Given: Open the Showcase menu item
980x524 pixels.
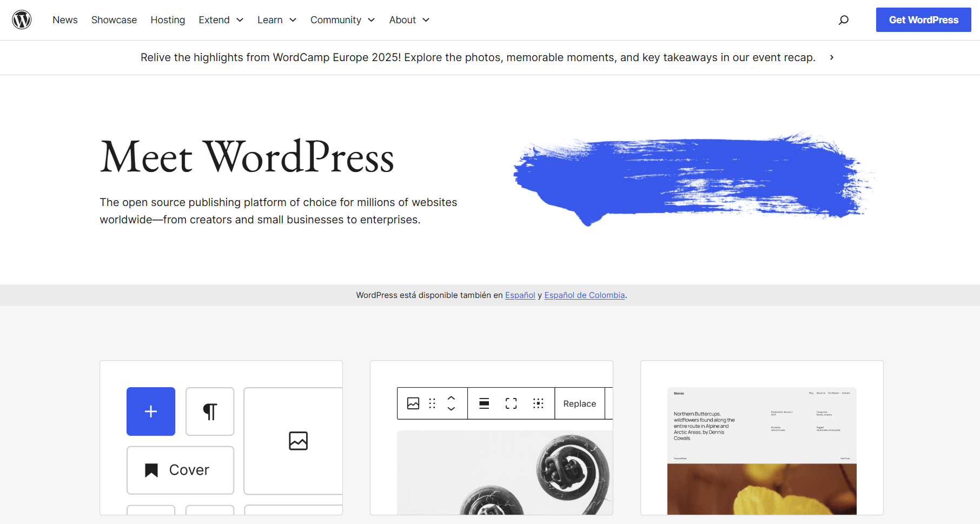Looking at the screenshot, I should click(x=114, y=20).
